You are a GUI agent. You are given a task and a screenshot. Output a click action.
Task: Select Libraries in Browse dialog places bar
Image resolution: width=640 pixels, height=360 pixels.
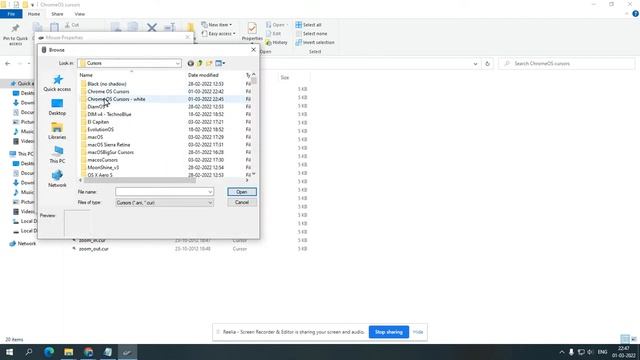57,131
